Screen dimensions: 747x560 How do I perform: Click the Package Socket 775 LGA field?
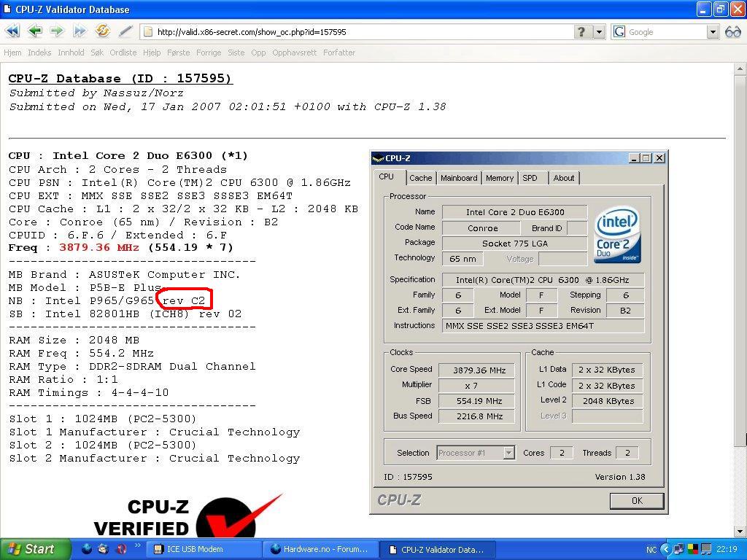pyautogui.click(x=515, y=244)
